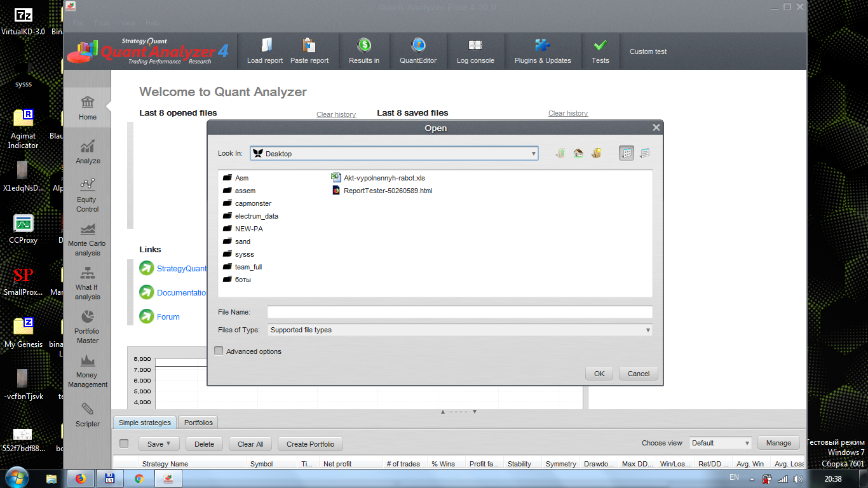868x488 pixels.
Task: Select the ReportTester-50260589.html file
Action: 382,191
